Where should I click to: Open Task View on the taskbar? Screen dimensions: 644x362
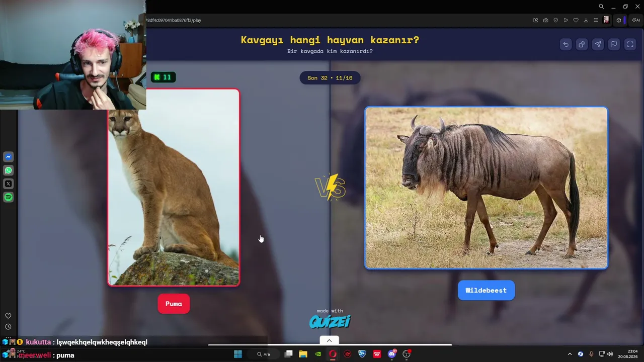click(288, 354)
